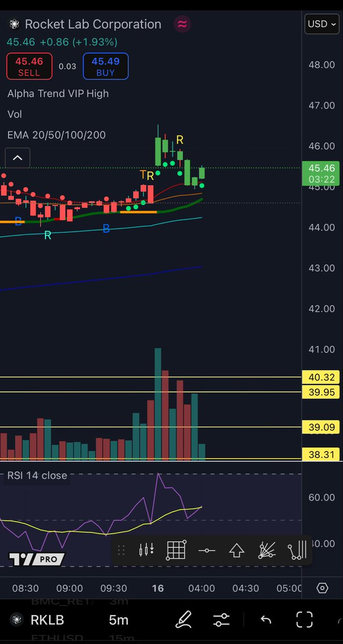
Task: Select the bars pattern drawing tool
Action: pos(297,550)
